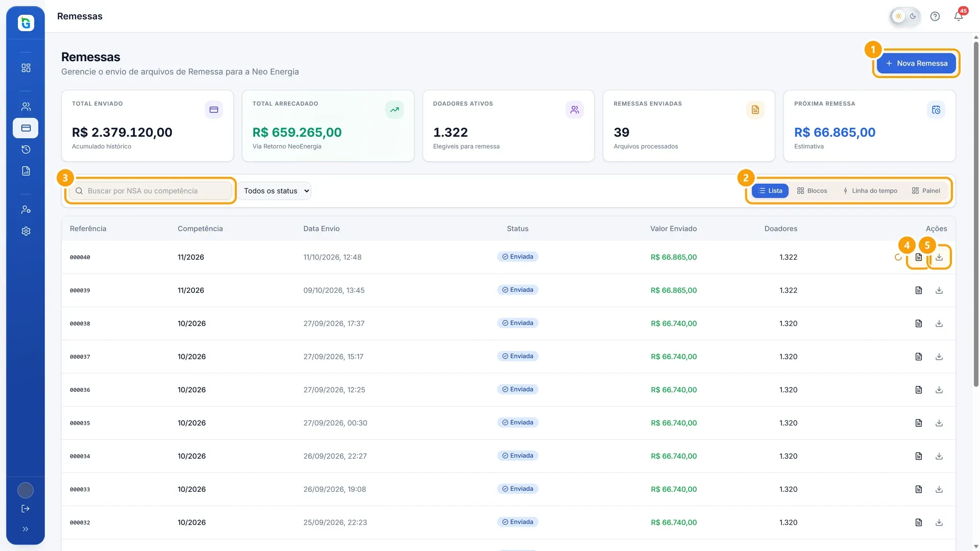This screenshot has width=980, height=551.
Task: Download the file for remessa 000034
Action: tap(939, 456)
